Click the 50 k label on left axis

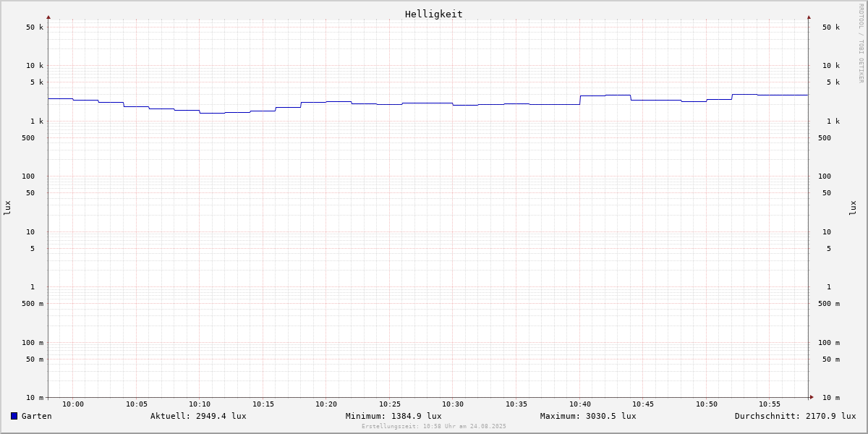[35, 27]
